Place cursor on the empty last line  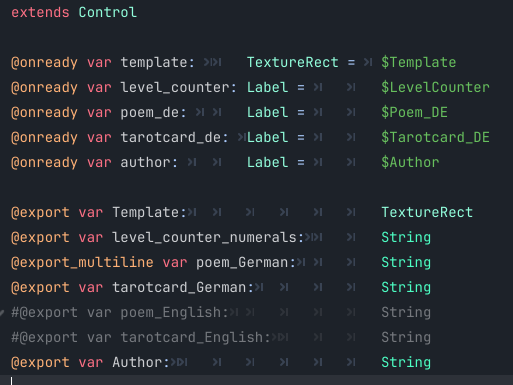coord(256,380)
